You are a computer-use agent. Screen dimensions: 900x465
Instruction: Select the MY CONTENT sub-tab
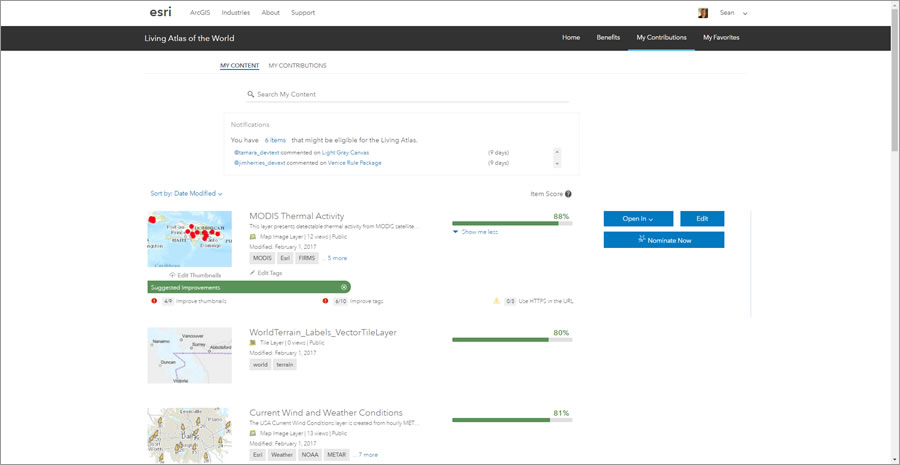pyautogui.click(x=239, y=65)
